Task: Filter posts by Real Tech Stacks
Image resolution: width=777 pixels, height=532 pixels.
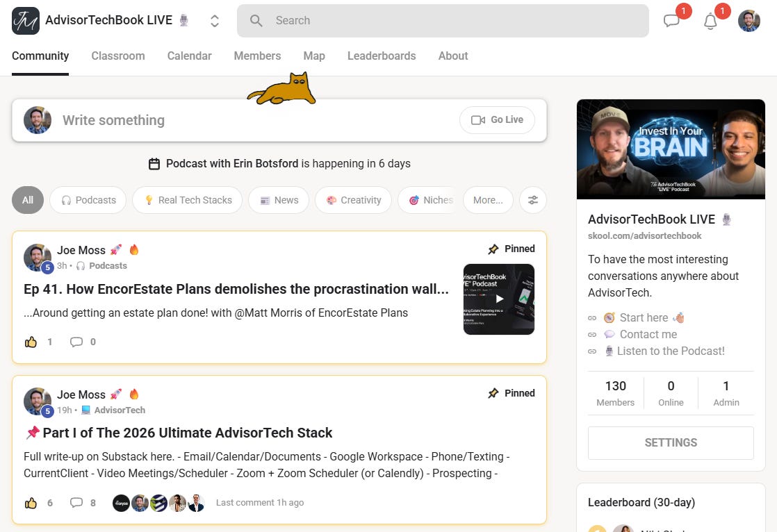Action: (x=188, y=200)
